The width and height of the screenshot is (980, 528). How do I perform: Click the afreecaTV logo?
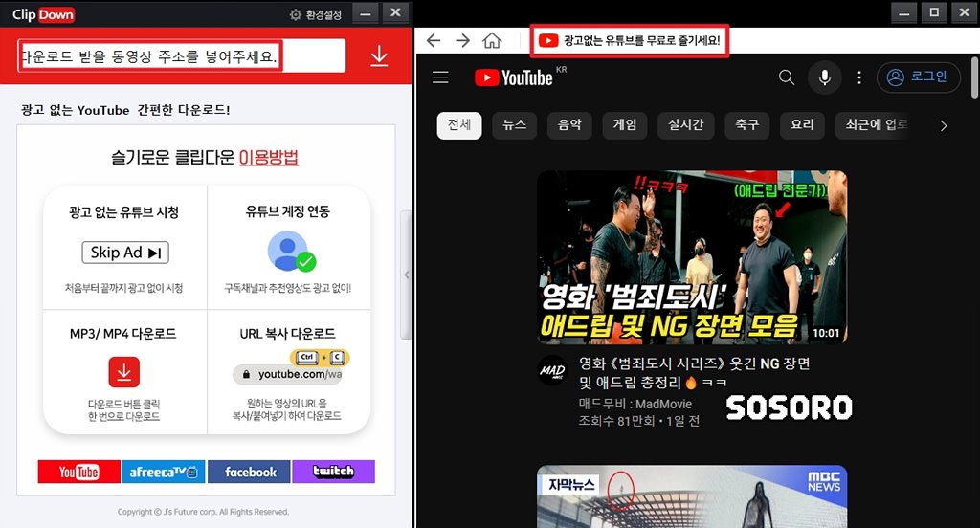164,472
